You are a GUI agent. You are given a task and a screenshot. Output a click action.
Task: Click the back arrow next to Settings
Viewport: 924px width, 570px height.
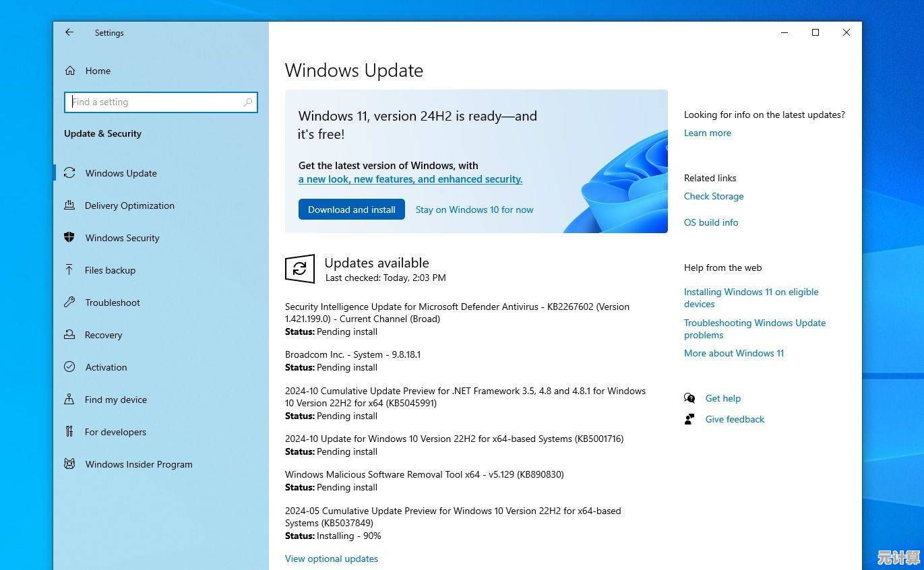(69, 32)
